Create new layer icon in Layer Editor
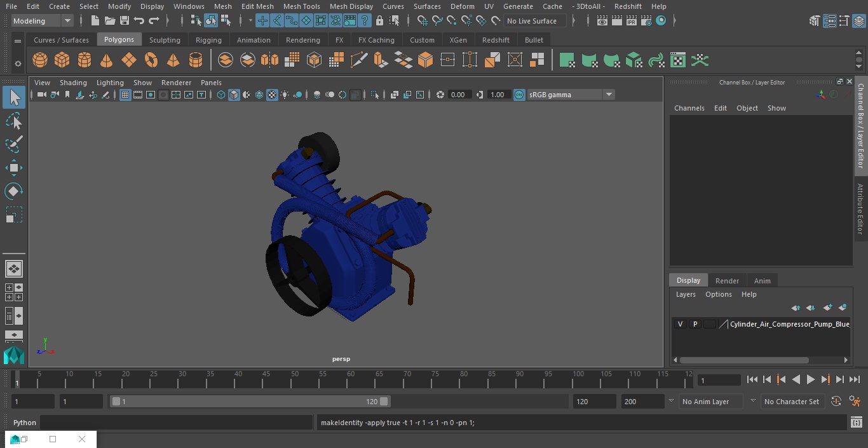 pos(827,308)
